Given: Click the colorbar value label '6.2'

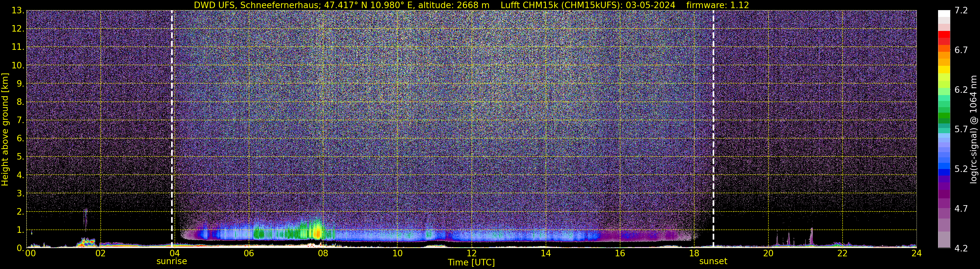Looking at the screenshot, I should pyautogui.click(x=961, y=90).
